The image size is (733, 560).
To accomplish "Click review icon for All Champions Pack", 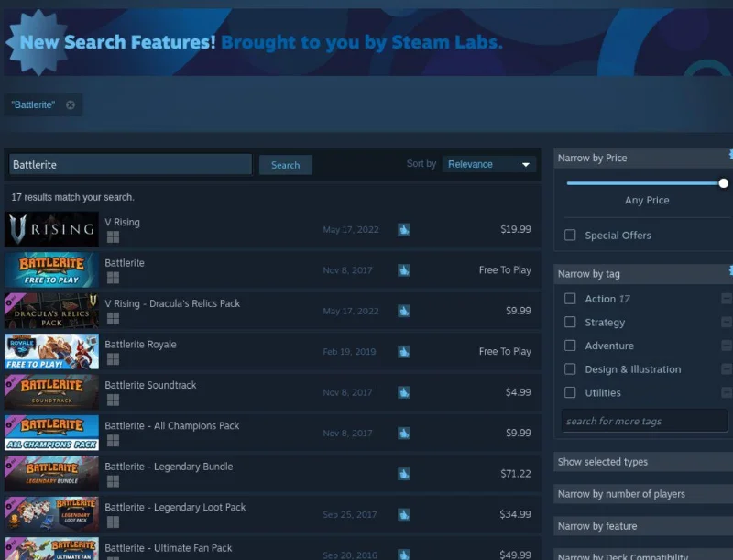I will click(404, 433).
